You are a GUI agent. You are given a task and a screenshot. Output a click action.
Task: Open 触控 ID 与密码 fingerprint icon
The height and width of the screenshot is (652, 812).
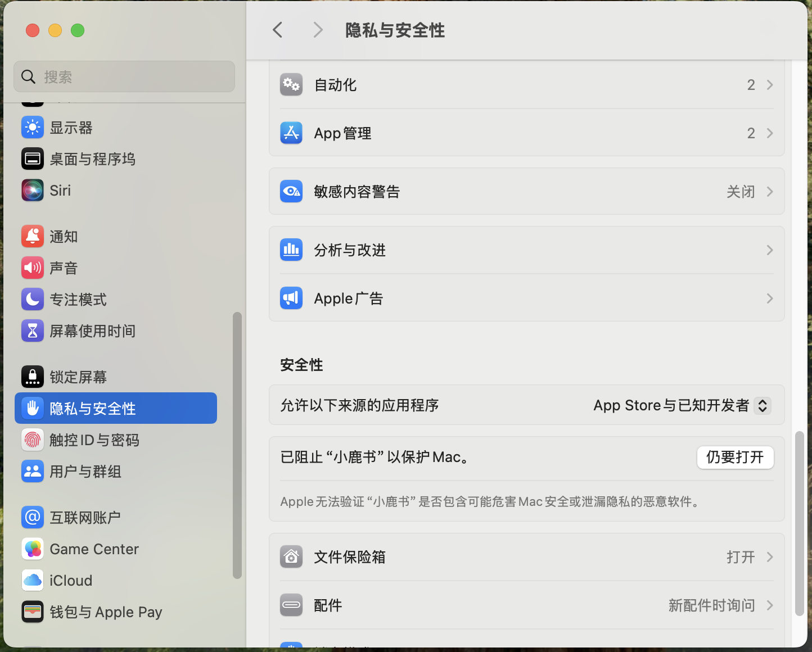(x=33, y=440)
